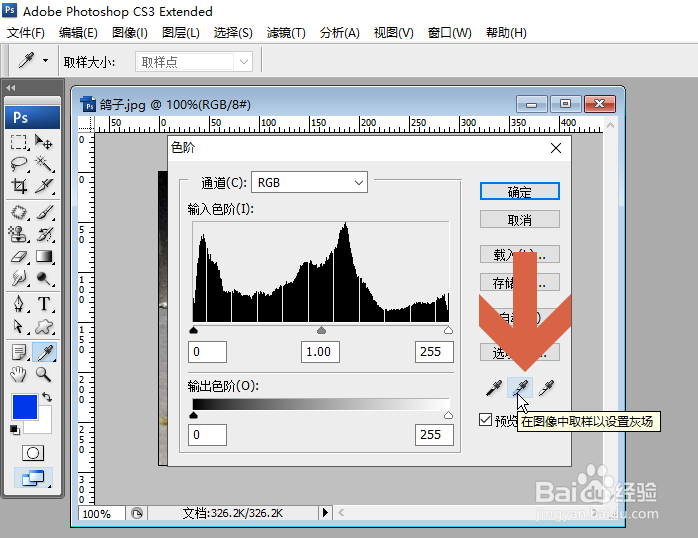Click input black point slider triangle
The height and width of the screenshot is (538, 698).
[193, 330]
